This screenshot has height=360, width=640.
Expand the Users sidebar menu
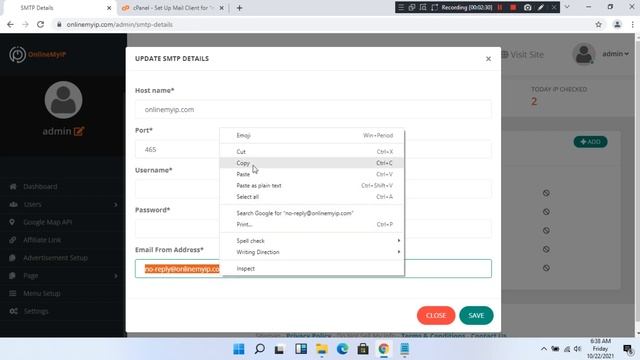click(63, 204)
